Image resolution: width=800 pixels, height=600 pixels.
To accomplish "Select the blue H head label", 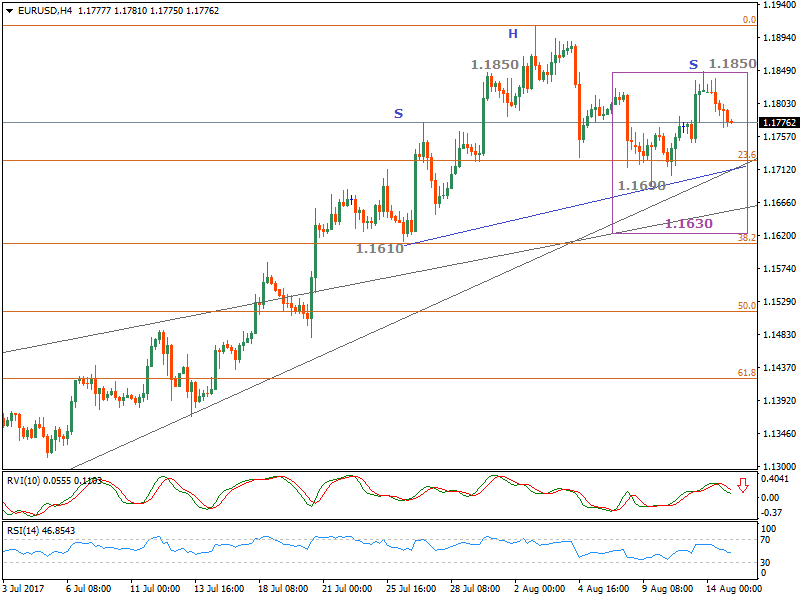I will click(513, 34).
